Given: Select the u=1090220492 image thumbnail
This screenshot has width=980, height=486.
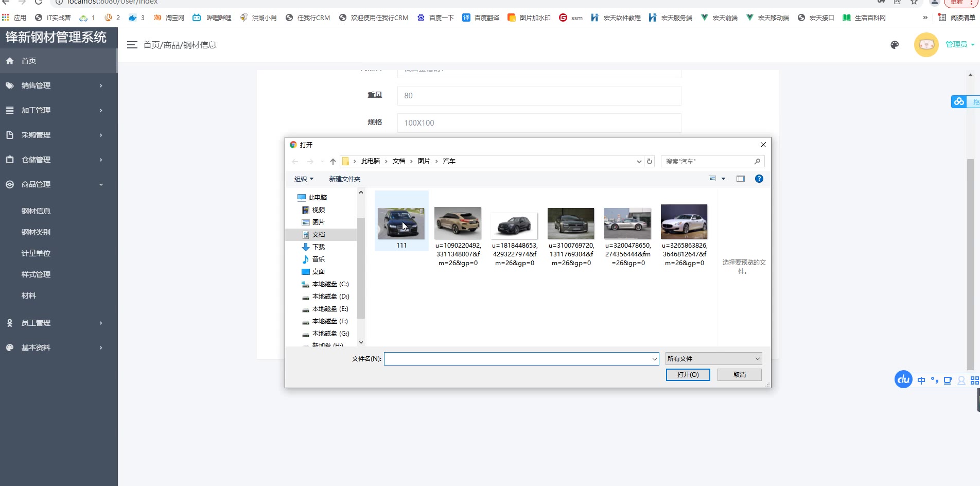Looking at the screenshot, I should (458, 223).
